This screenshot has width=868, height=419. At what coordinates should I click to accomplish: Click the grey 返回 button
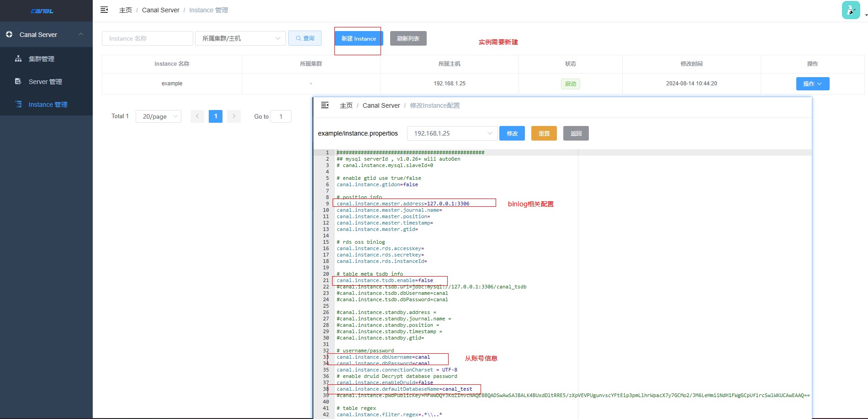pos(576,133)
